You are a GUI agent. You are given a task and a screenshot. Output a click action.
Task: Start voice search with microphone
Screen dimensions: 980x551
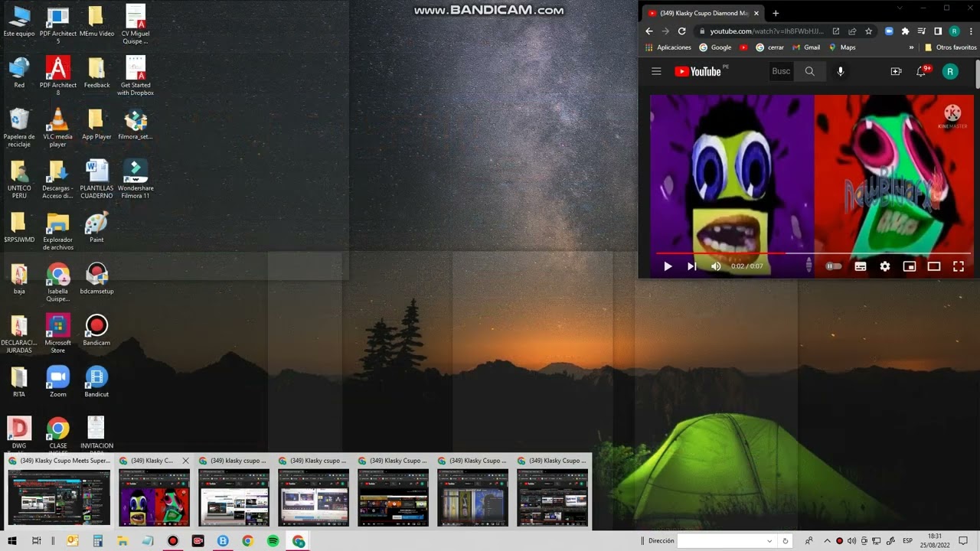[x=841, y=71]
